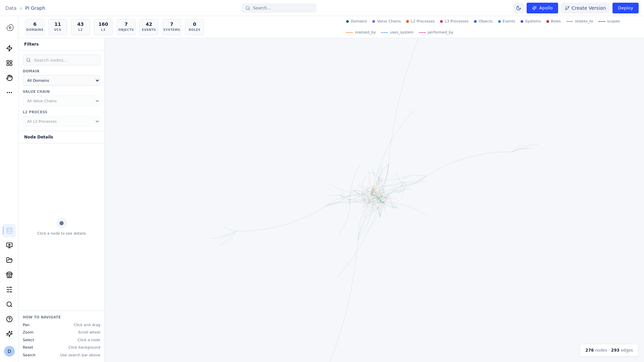Click the 11 VCS stat card

click(58, 27)
